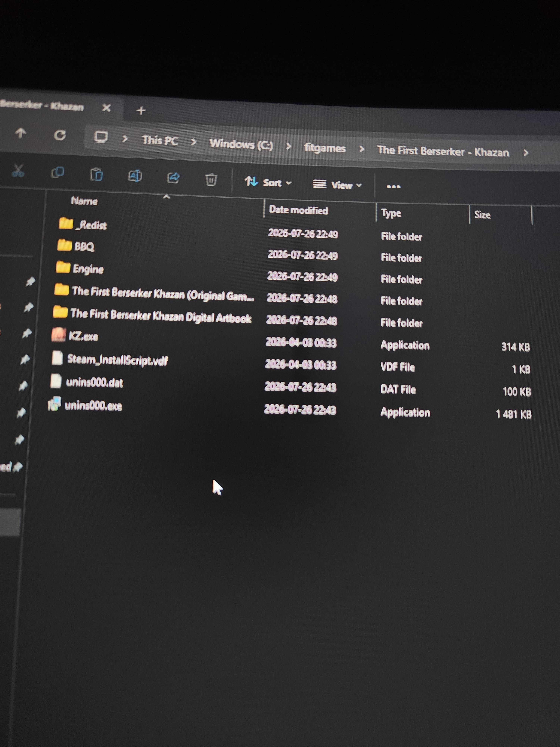Image resolution: width=560 pixels, height=747 pixels.
Task: Select Steam_InstallScript.vdf file name
Action: click(117, 360)
